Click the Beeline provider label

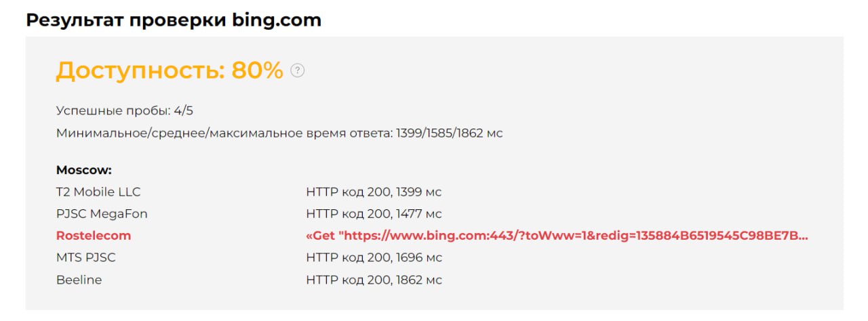point(79,280)
